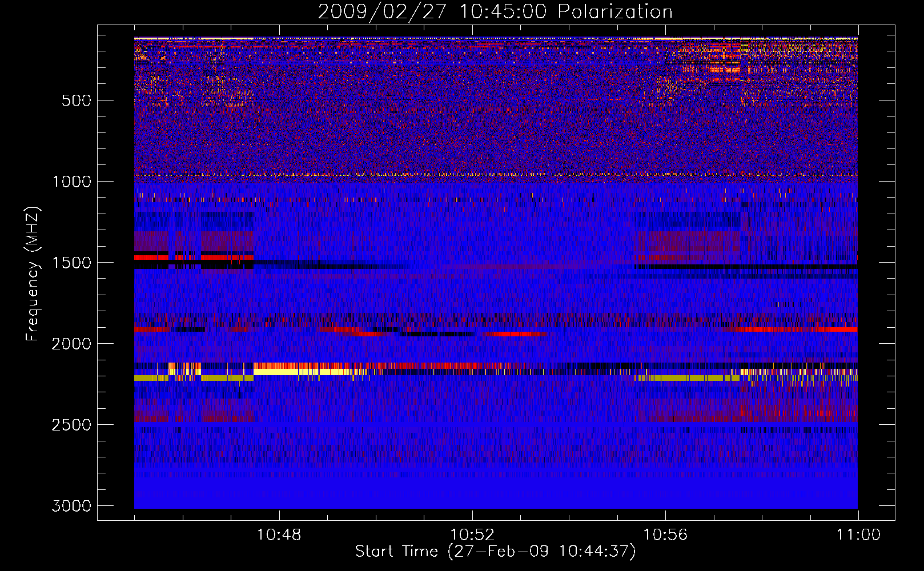Viewport: 924px width, 571px height.
Task: Click the 1000 frequency tick label
Action: 71,182
